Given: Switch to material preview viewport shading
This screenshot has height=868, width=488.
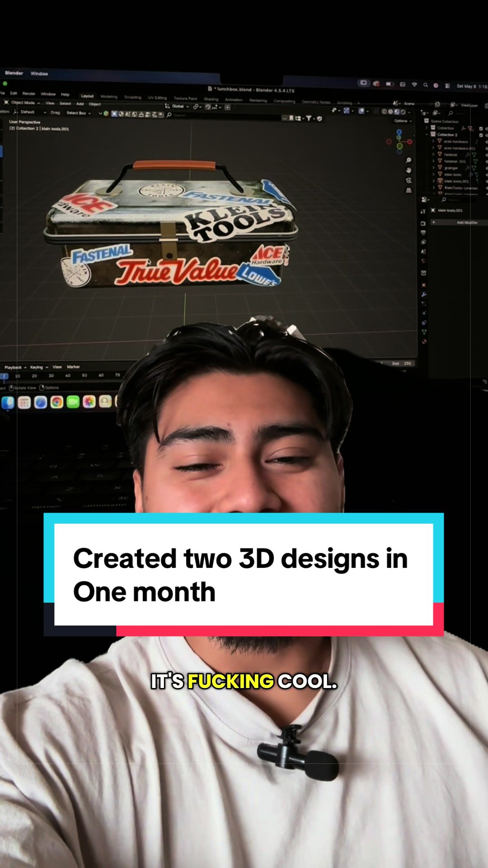Looking at the screenshot, I should 397,112.
